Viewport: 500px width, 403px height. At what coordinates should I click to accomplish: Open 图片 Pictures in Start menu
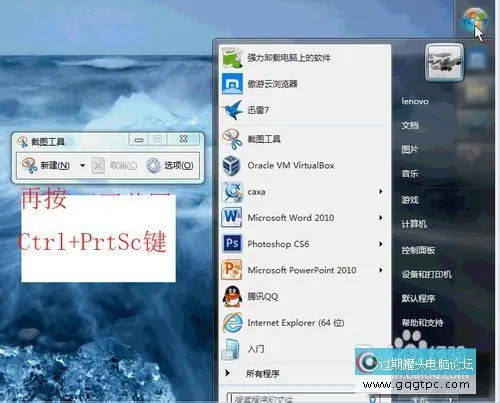410,150
